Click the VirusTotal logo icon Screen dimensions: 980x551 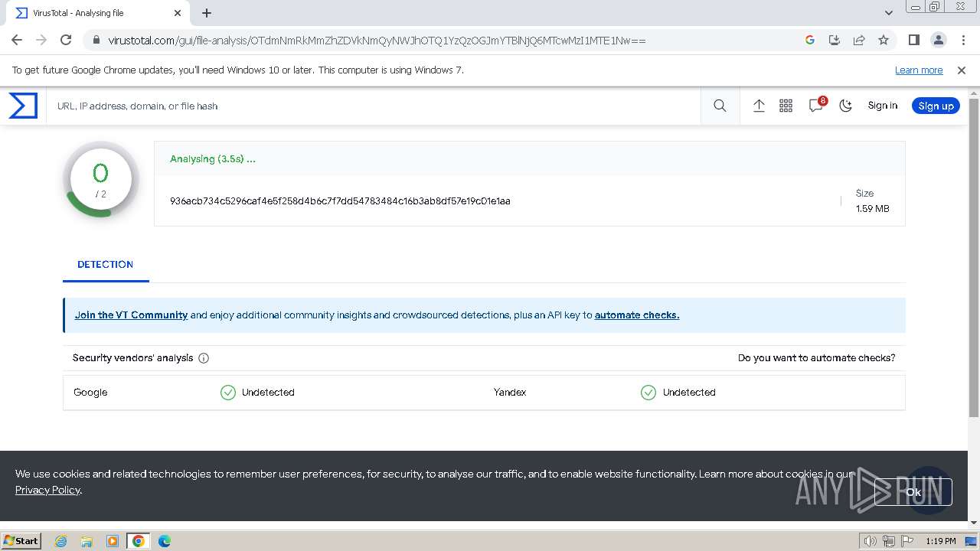(23, 106)
